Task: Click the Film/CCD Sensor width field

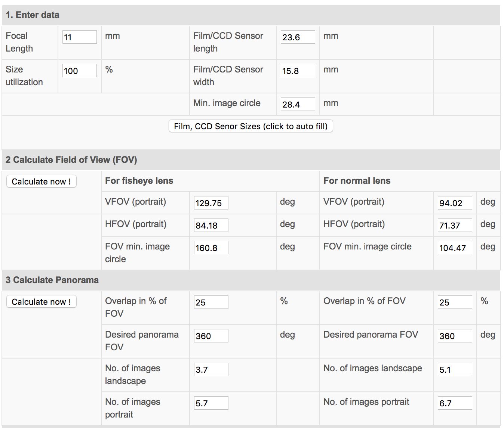Action: pyautogui.click(x=298, y=71)
